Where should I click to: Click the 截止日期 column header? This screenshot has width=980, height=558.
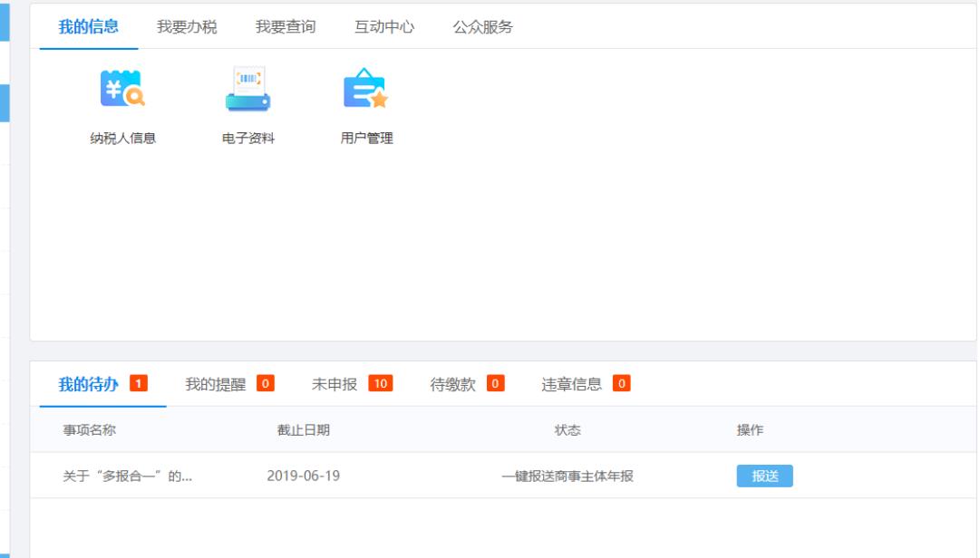(x=304, y=430)
